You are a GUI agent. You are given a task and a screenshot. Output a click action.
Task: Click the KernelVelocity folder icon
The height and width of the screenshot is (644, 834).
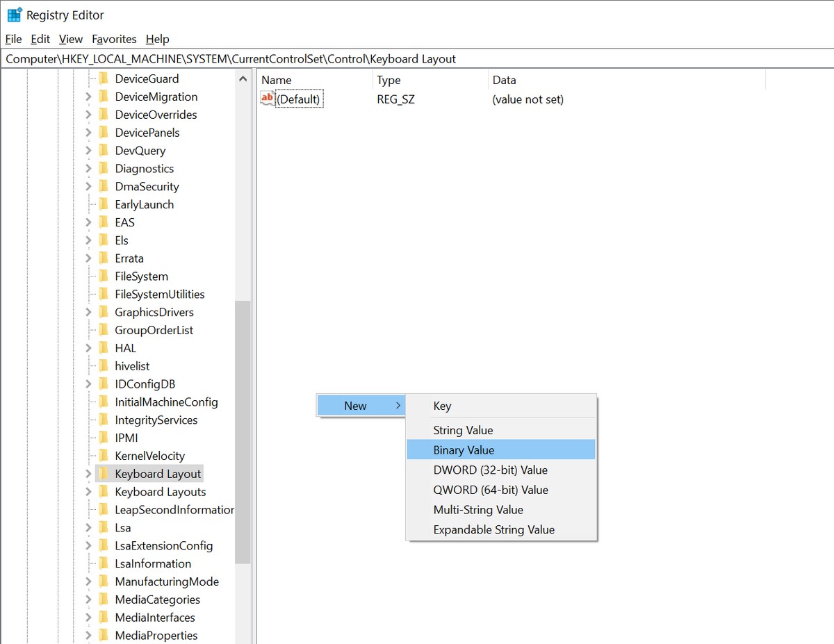(x=103, y=456)
